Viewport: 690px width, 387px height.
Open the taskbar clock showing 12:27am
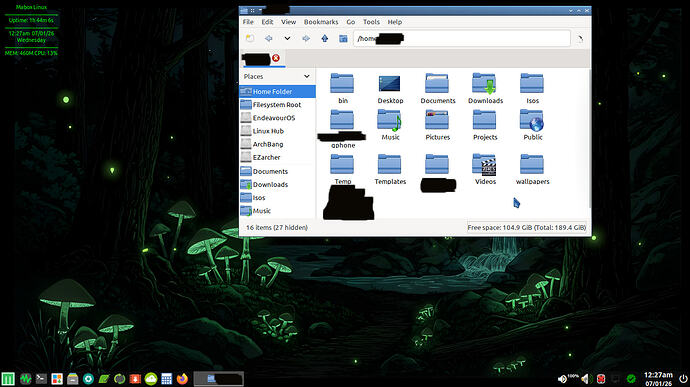(x=658, y=379)
